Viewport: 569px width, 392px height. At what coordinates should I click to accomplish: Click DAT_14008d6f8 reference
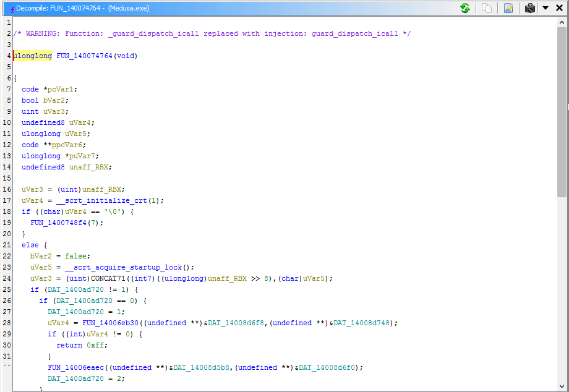point(236,323)
